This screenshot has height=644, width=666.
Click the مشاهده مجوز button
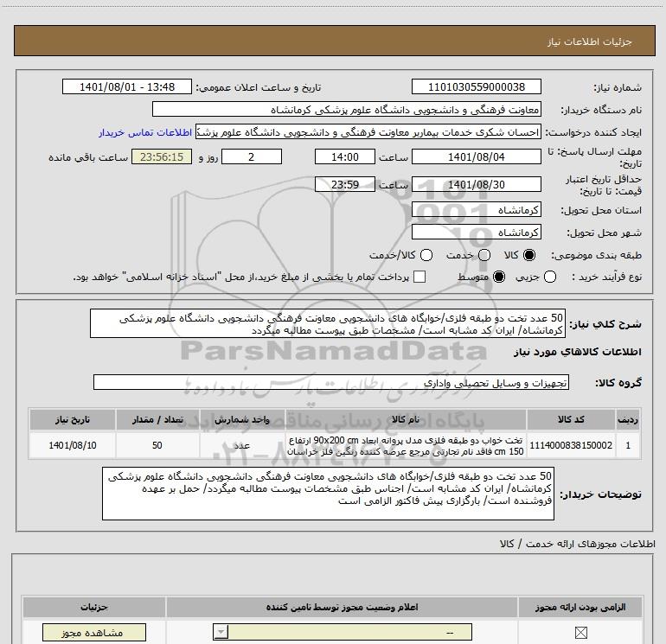(94, 633)
